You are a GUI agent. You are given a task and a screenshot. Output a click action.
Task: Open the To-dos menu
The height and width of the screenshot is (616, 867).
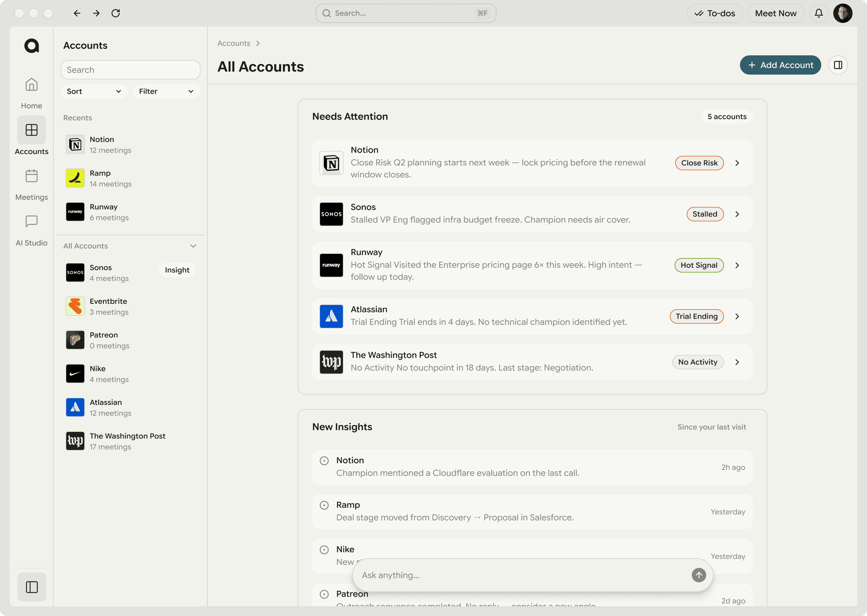pos(714,13)
